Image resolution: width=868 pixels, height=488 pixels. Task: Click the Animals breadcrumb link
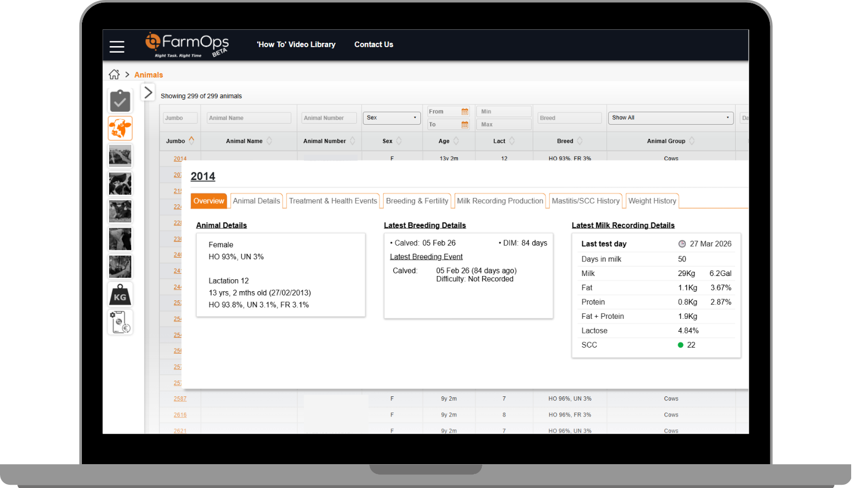(149, 75)
